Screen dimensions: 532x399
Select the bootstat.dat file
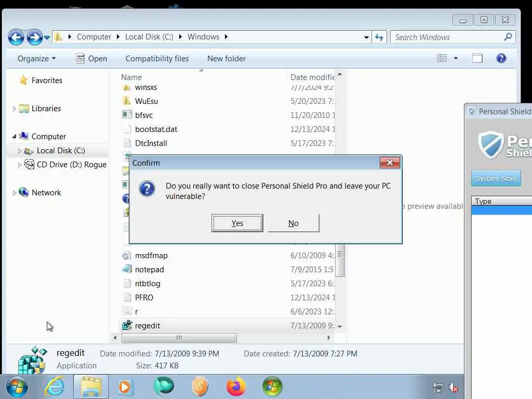[x=156, y=129]
